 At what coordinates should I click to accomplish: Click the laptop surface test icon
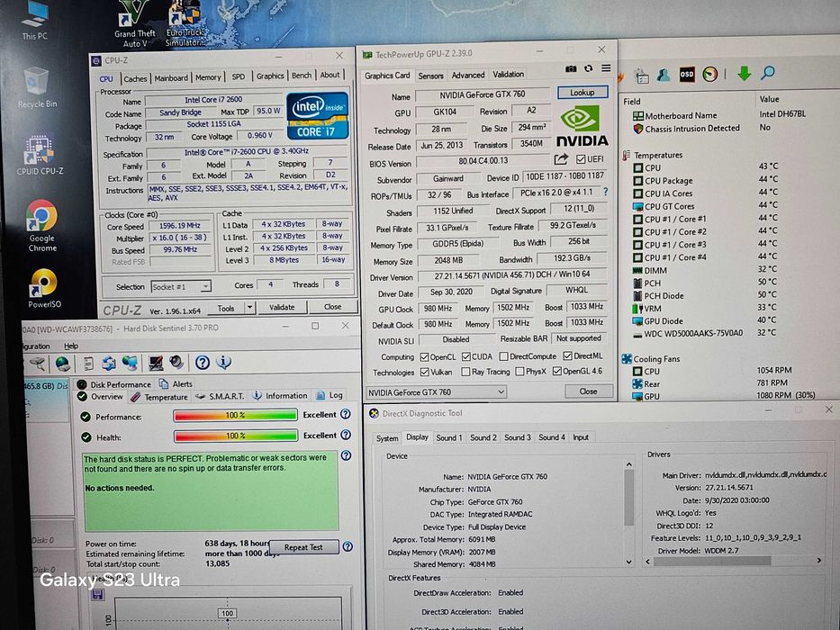click(156, 363)
